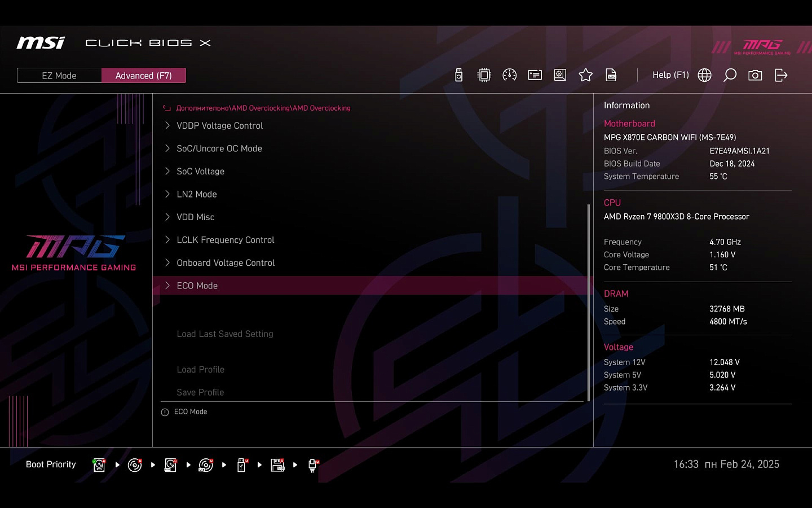Click the info icon next to ECO Mode description
The height and width of the screenshot is (508, 812).
click(x=165, y=412)
